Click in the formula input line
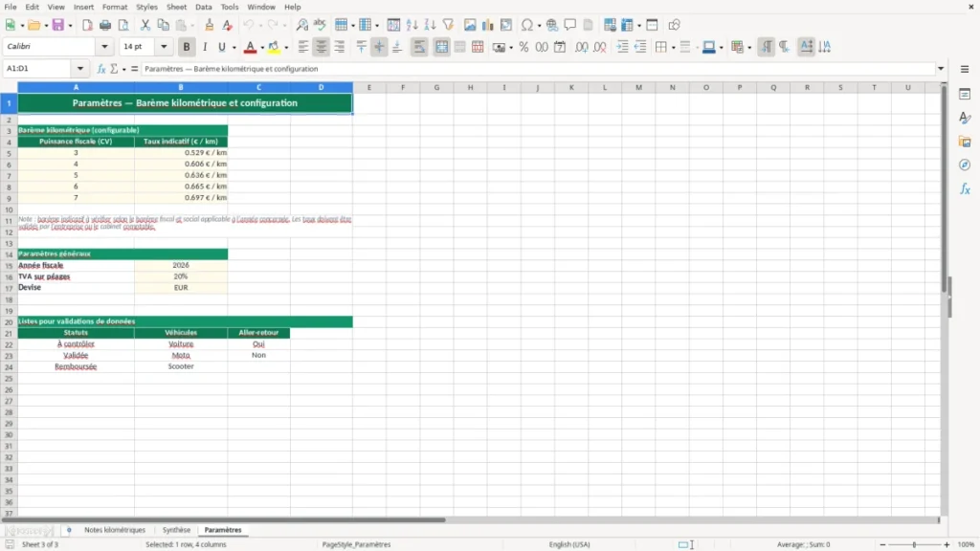 click(x=538, y=69)
